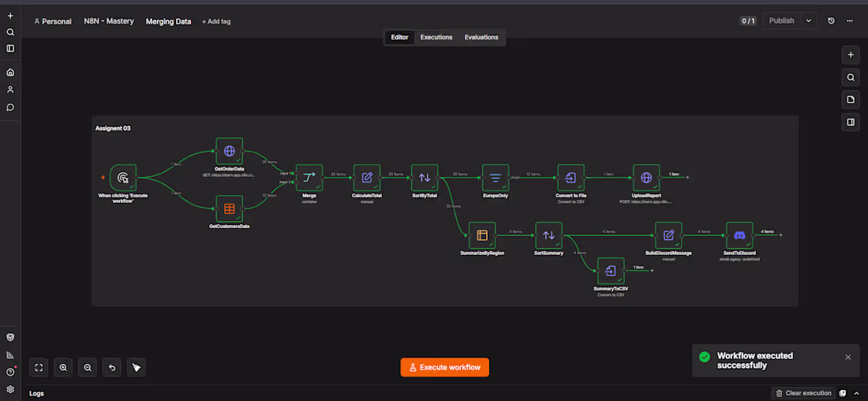Switch to the Executions tab
This screenshot has height=401, width=868.
click(x=436, y=37)
